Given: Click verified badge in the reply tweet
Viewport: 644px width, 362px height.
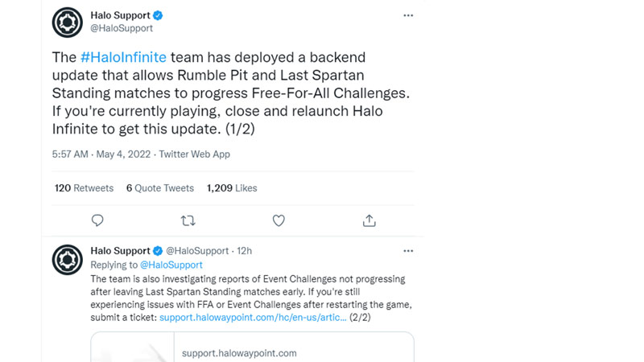Looking at the screenshot, I should (159, 251).
